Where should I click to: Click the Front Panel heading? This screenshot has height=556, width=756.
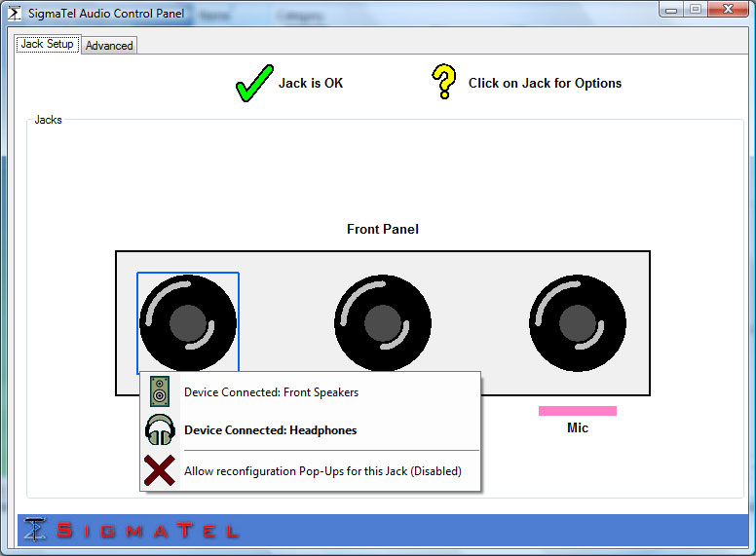pos(382,229)
